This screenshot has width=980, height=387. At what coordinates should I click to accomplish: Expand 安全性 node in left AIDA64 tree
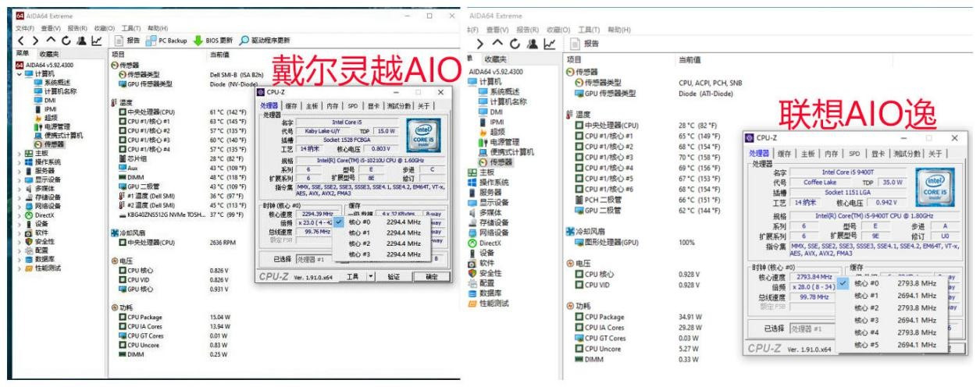coord(19,241)
